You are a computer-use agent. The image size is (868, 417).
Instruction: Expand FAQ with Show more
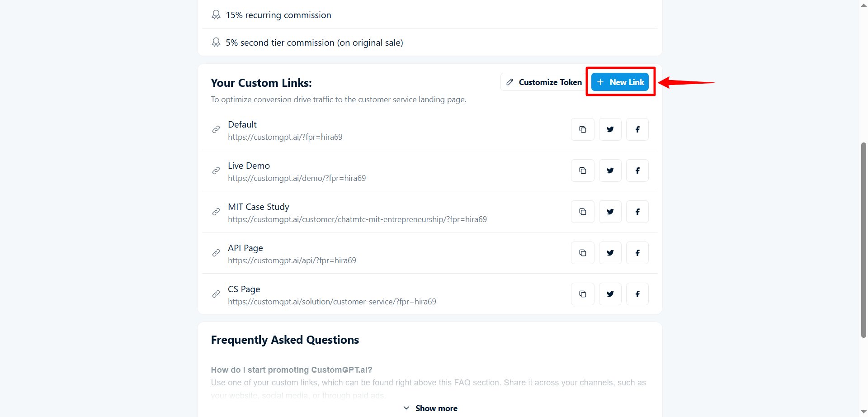[430, 408]
